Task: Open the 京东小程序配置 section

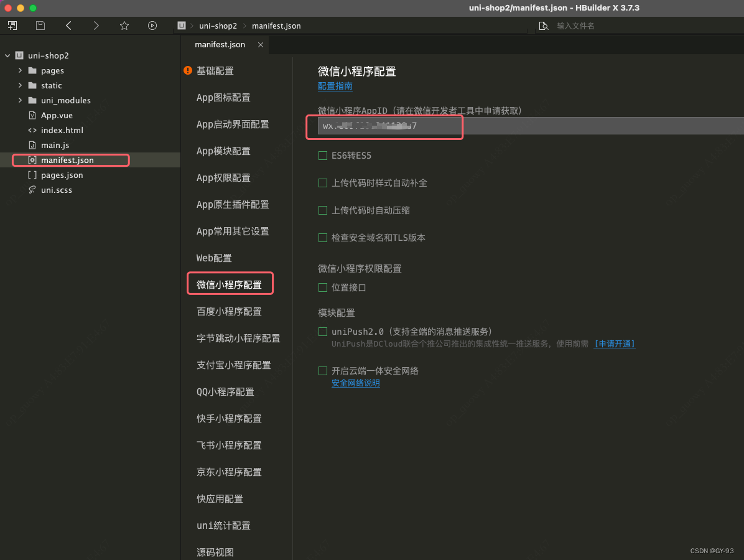Action: (x=229, y=472)
